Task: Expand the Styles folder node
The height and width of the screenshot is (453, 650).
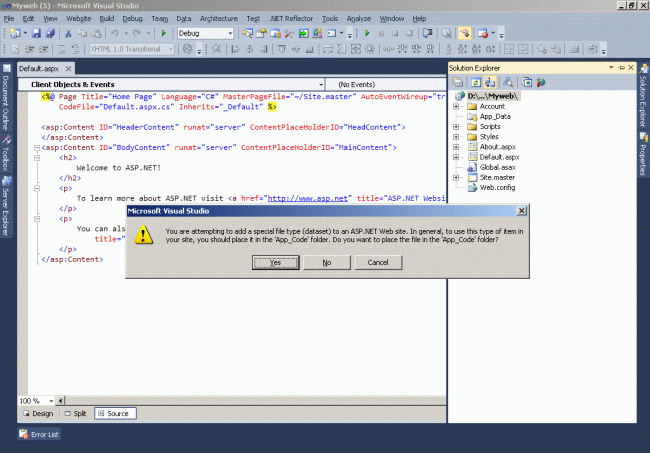Action: [x=456, y=137]
